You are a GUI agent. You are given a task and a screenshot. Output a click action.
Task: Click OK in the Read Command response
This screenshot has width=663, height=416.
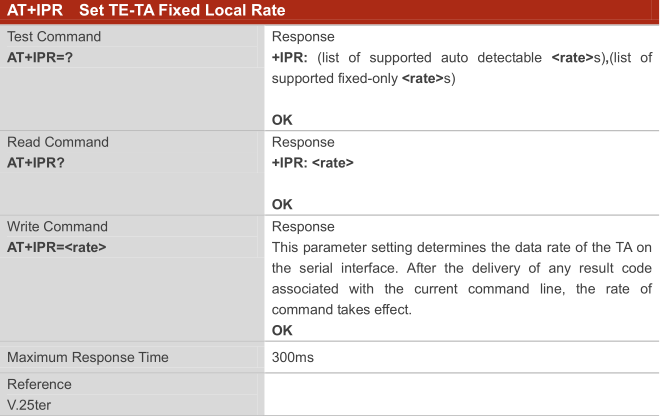point(282,204)
